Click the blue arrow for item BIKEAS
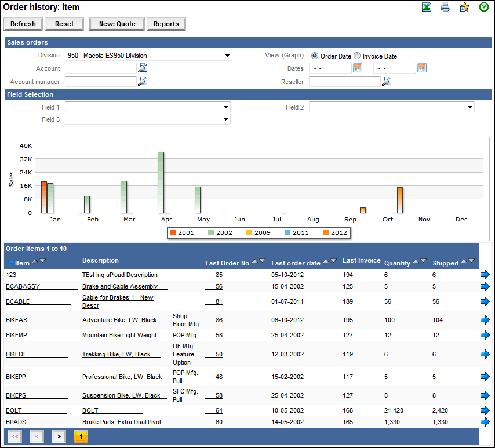 click(485, 320)
